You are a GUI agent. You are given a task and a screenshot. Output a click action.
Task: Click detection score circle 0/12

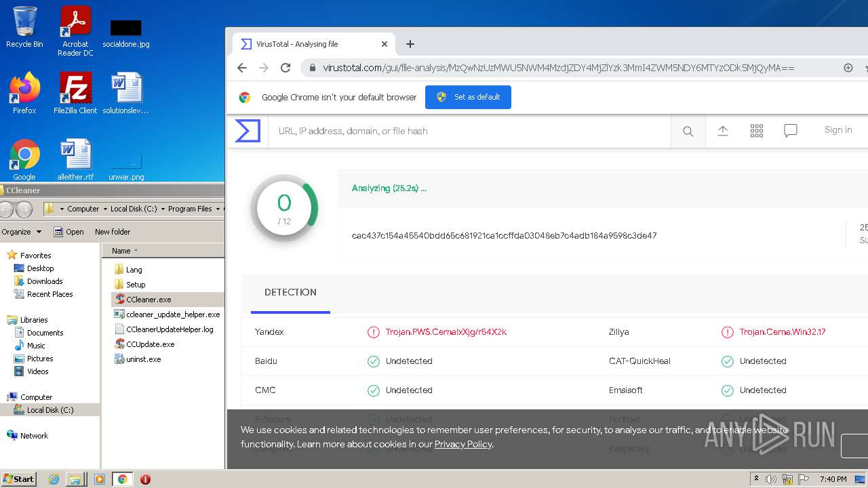(284, 208)
